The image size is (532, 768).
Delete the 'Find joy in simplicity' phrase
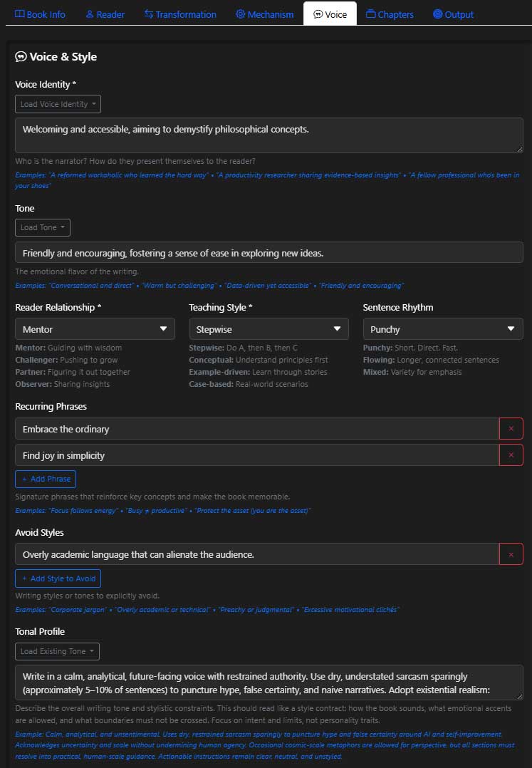511,455
